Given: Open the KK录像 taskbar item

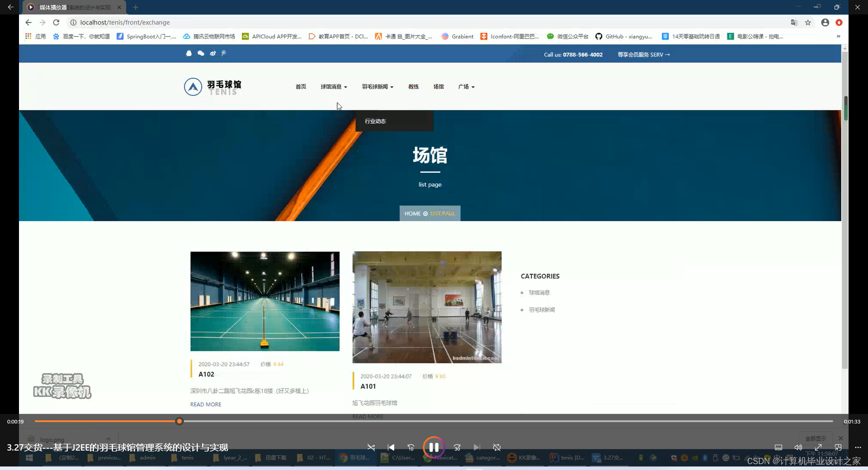Looking at the screenshot, I should point(524,458).
